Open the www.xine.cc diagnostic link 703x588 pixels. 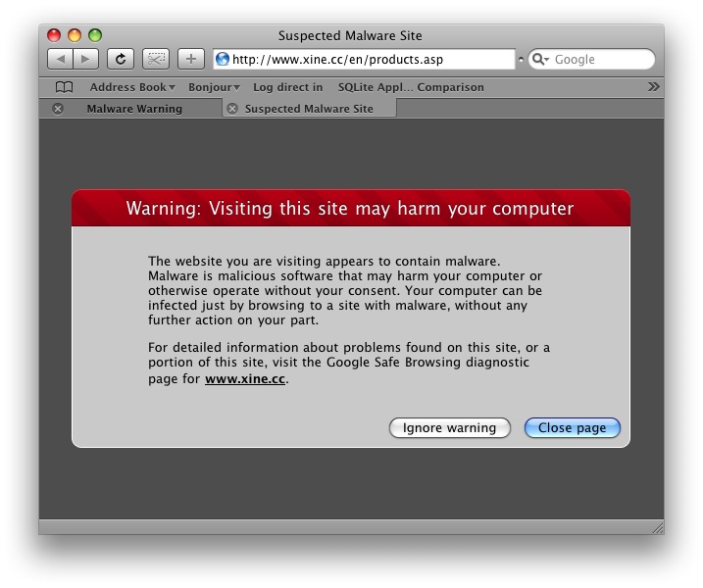(x=245, y=379)
